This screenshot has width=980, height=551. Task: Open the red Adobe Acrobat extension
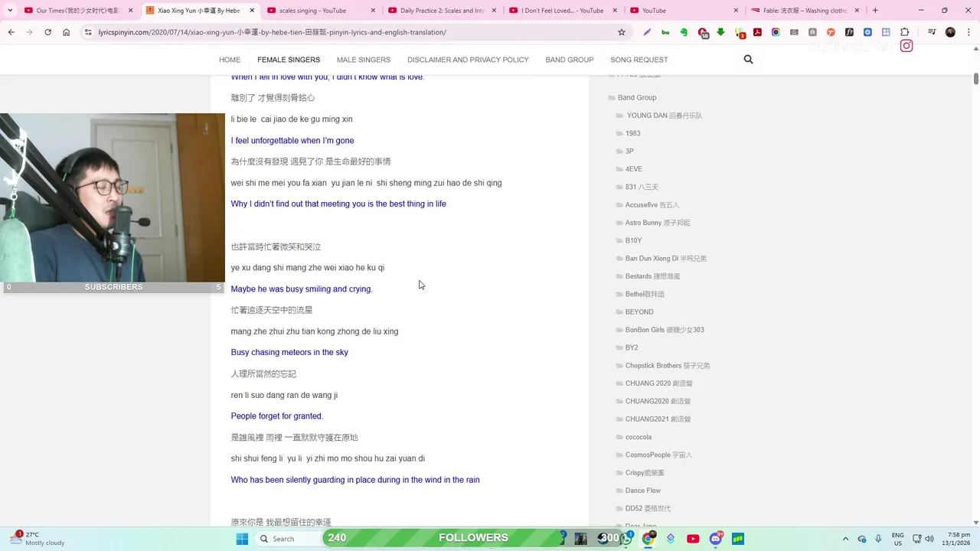pos(757,32)
